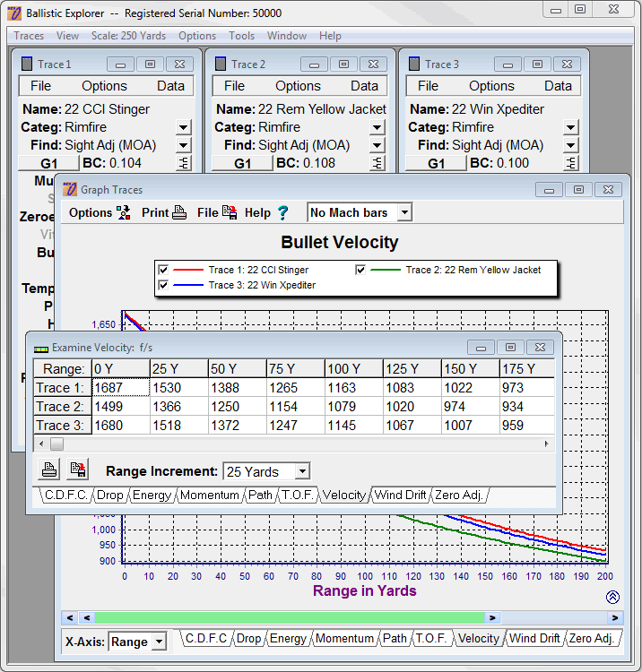Click BC adjust icon in Trace 3
The width and height of the screenshot is (642, 672).
(x=571, y=163)
